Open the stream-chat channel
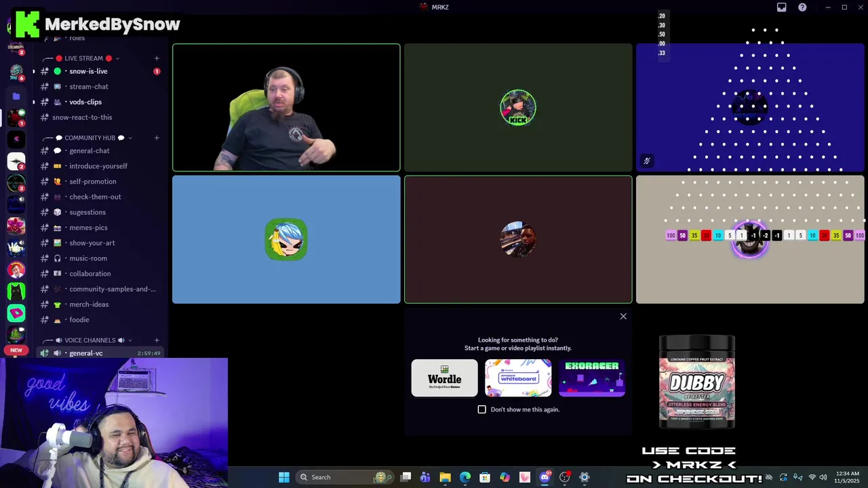 coord(100,87)
